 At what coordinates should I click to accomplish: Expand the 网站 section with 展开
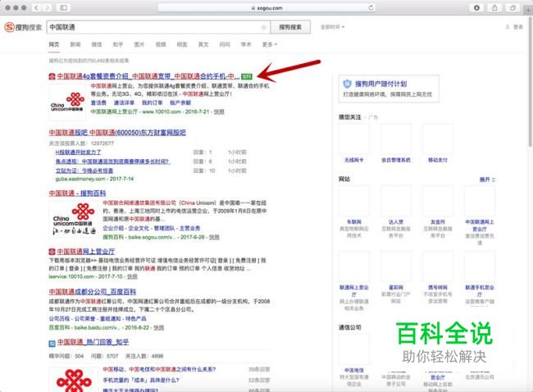coord(486,179)
